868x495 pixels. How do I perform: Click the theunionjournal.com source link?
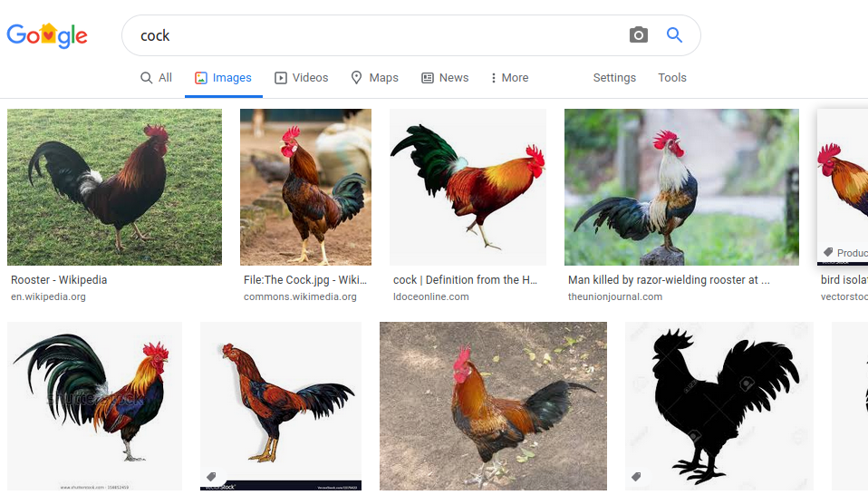click(x=614, y=296)
